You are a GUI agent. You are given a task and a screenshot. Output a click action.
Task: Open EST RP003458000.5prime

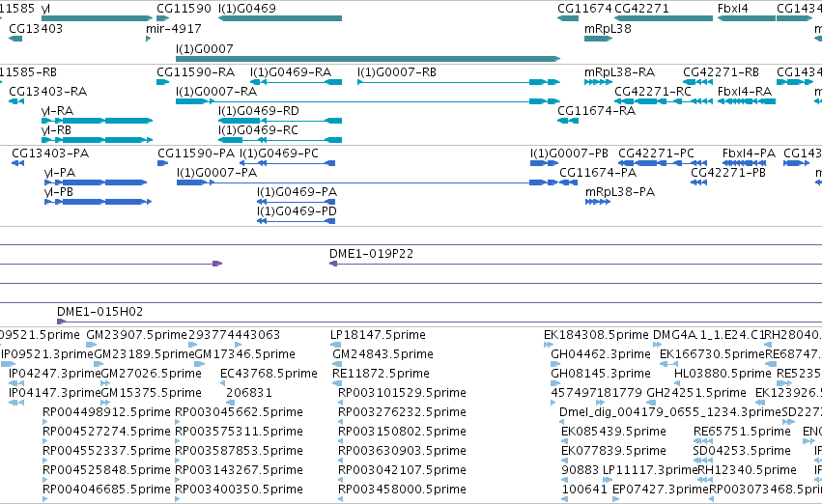point(402,490)
